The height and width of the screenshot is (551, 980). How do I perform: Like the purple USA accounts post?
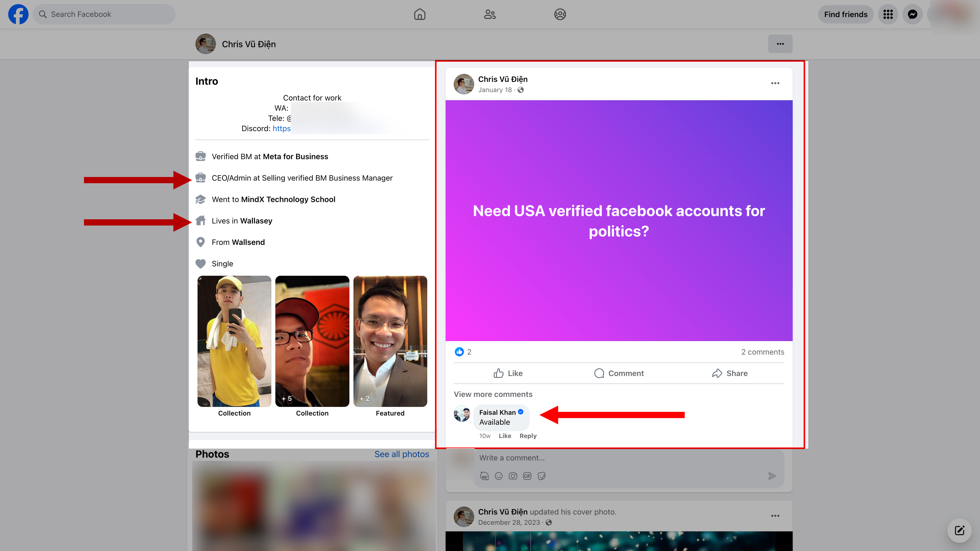coord(508,373)
